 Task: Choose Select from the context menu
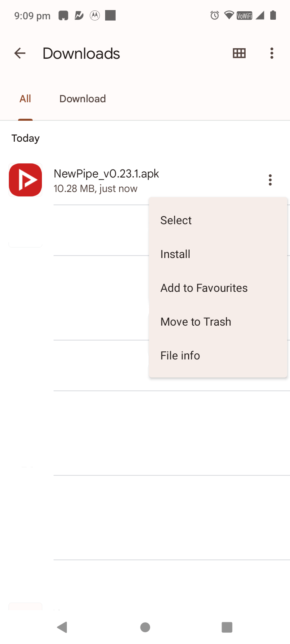pyautogui.click(x=176, y=220)
